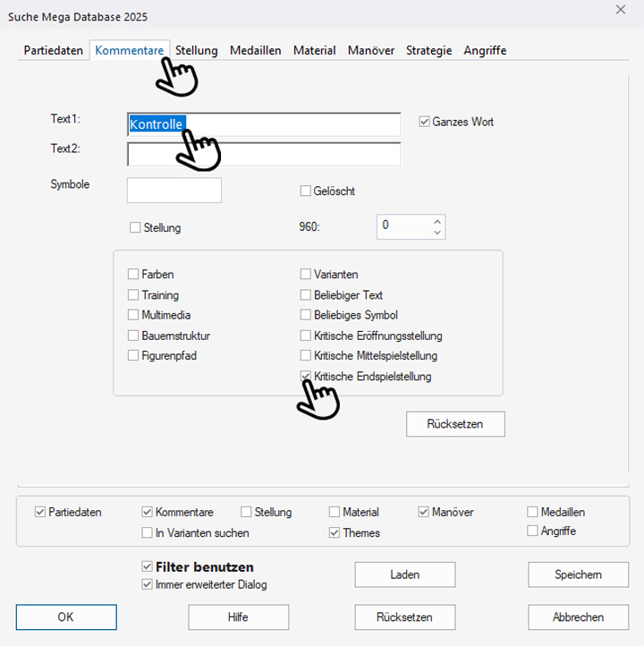Click the Laden button
Image resolution: width=644 pixels, height=646 pixels.
click(404, 574)
